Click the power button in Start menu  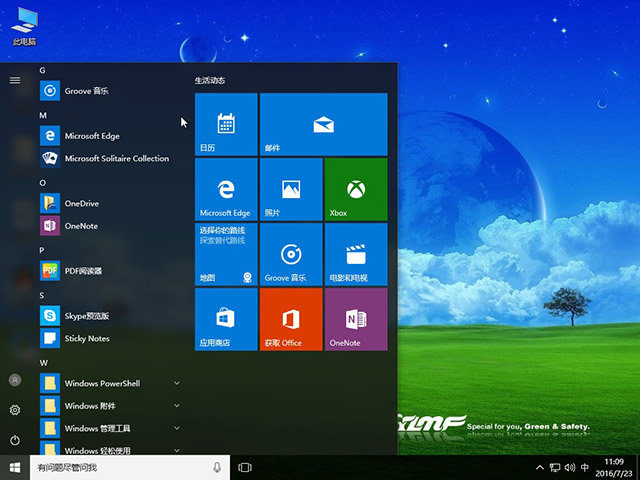click(x=15, y=440)
